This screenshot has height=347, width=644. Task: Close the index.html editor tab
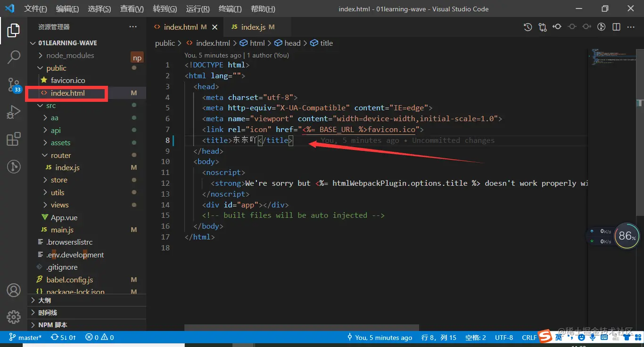pos(215,27)
